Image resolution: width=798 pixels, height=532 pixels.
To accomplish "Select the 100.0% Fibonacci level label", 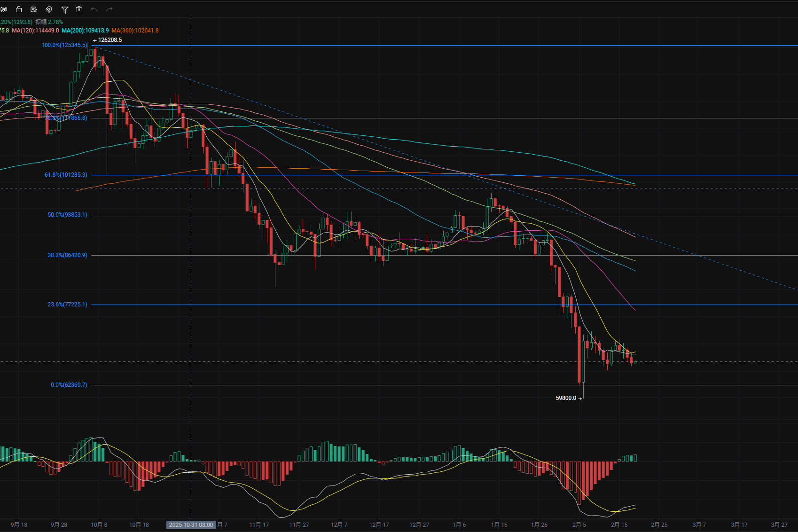I will pos(64,45).
